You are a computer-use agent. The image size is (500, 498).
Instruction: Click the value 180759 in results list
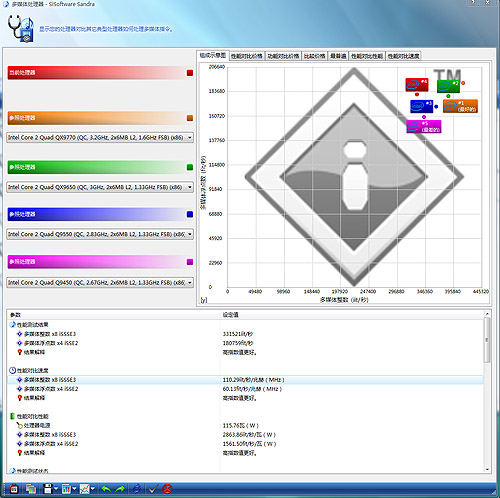click(x=238, y=343)
